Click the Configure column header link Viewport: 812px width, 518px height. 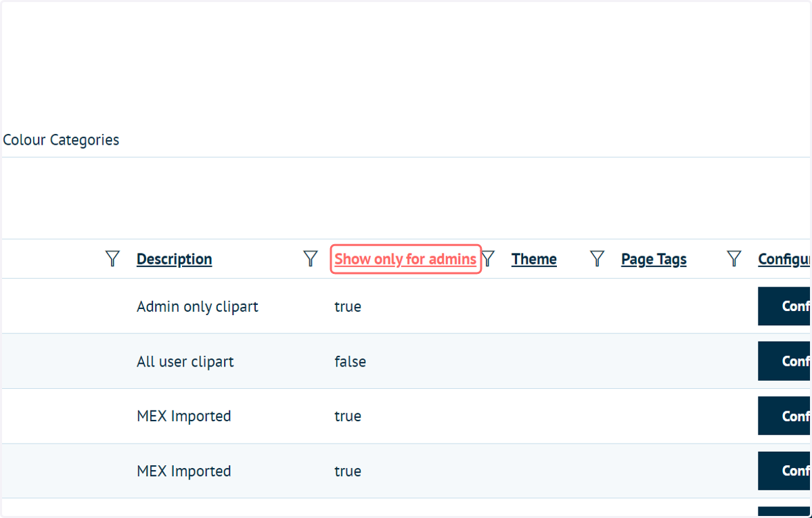784,259
